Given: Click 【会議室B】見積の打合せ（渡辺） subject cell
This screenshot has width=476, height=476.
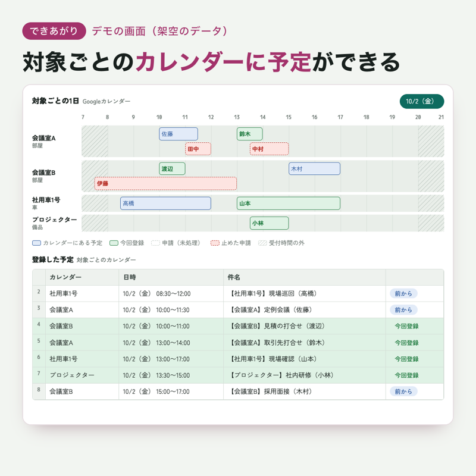Looking at the screenshot, I should tap(305, 326).
